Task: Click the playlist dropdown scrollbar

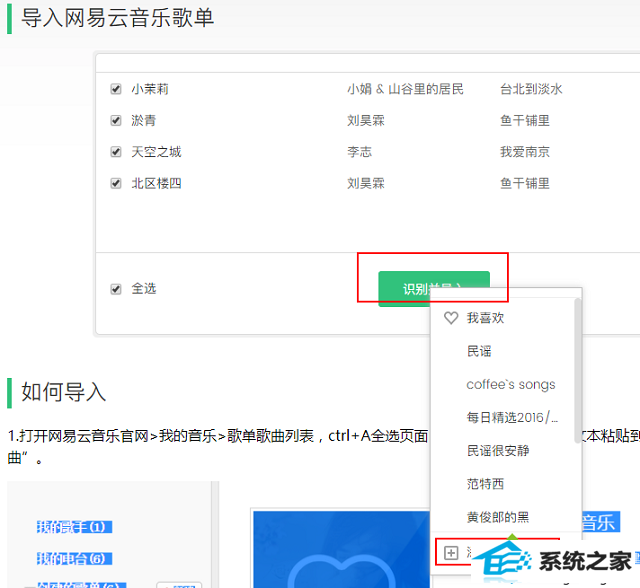Action: (577, 371)
